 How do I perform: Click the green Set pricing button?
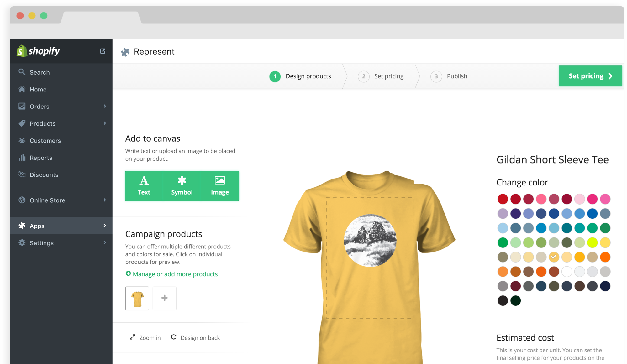(x=590, y=76)
